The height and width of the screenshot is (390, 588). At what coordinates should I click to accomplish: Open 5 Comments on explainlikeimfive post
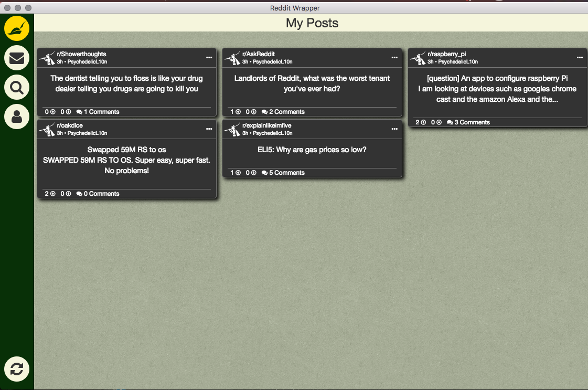click(x=283, y=173)
